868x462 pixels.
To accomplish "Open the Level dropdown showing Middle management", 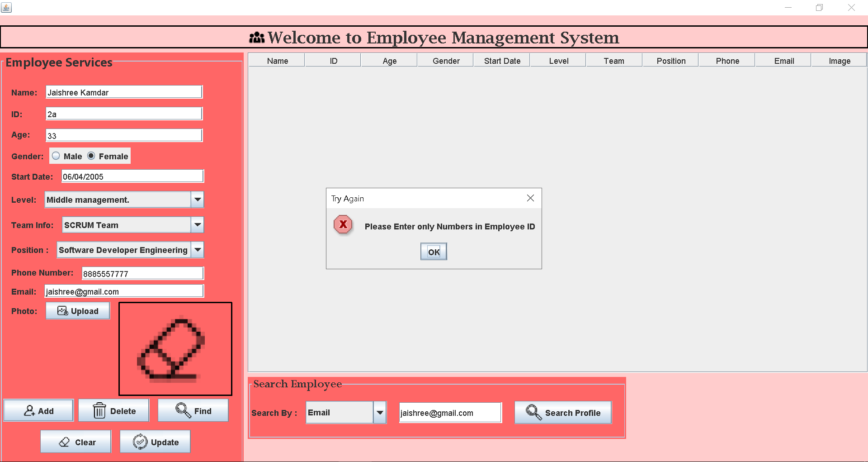I will point(197,200).
